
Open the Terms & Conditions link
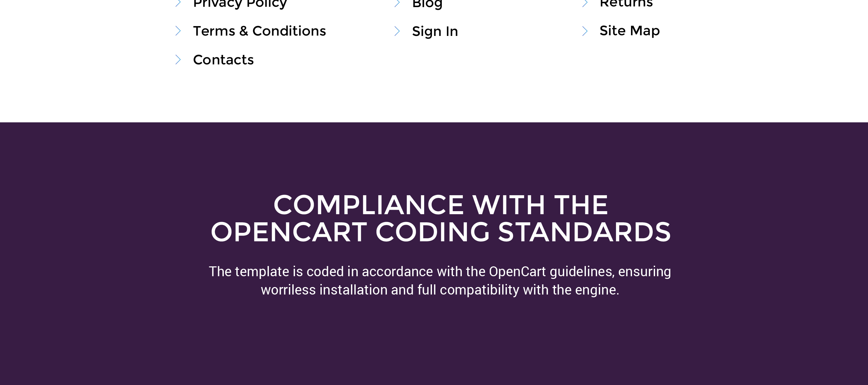pyautogui.click(x=259, y=31)
